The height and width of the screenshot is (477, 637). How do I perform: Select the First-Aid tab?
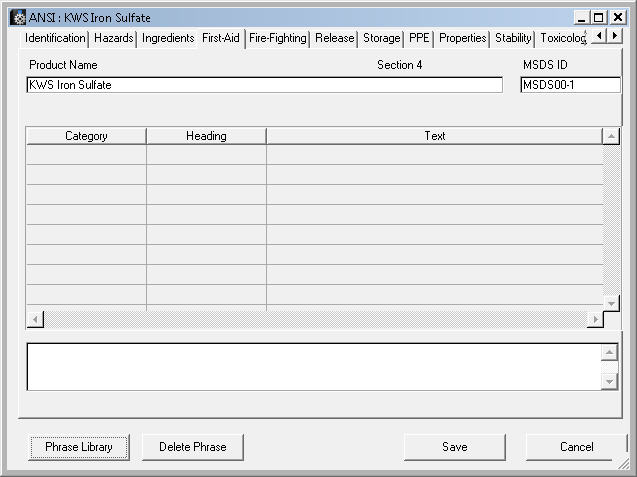pyautogui.click(x=221, y=38)
